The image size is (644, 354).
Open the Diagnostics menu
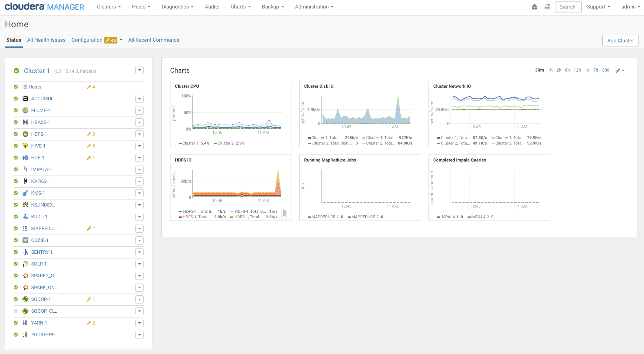coord(177,7)
